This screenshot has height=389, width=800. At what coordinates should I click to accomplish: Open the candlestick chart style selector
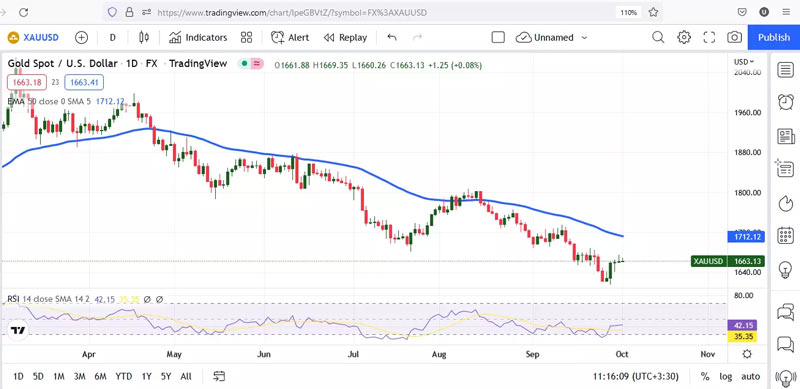(x=144, y=37)
